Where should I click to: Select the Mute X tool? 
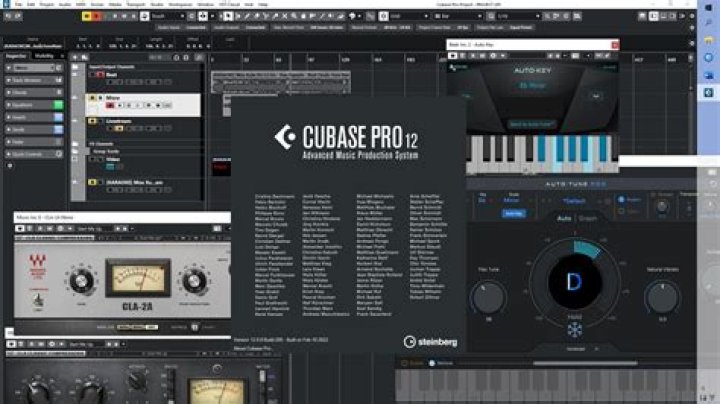[285, 16]
